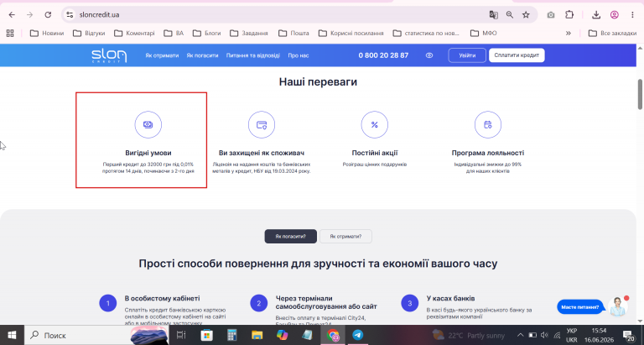Viewport: 644px width, 345px height.
Task: Go to Slon Credit logo homepage
Action: 109,55
